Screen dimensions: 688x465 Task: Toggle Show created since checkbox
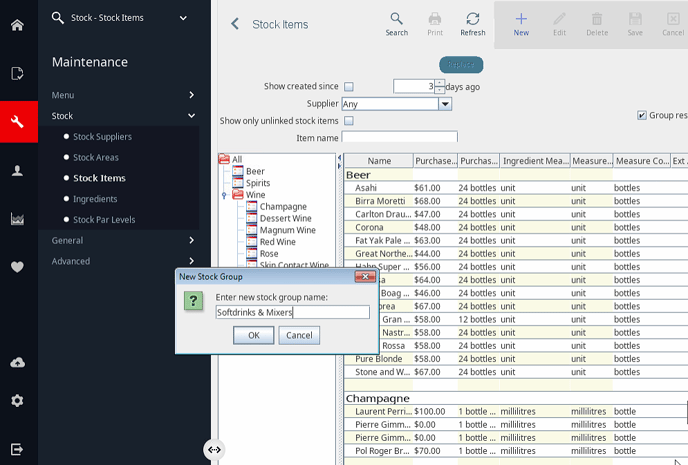pos(349,87)
